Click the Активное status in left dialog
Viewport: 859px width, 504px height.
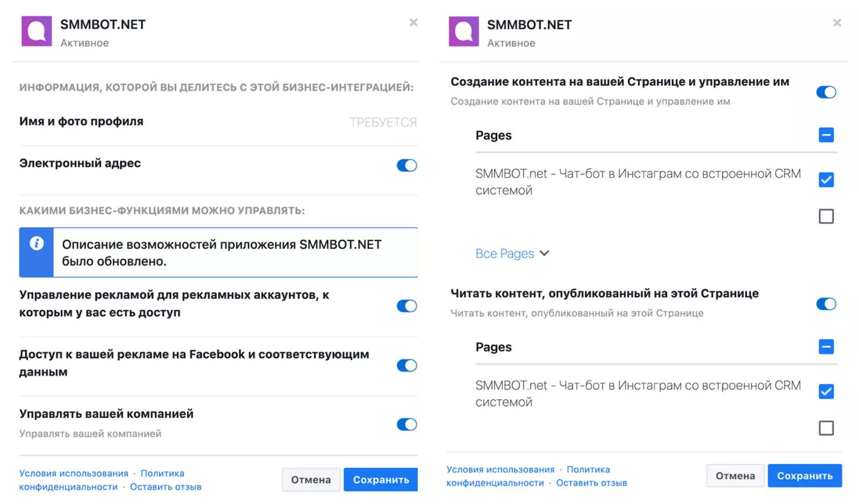click(84, 43)
